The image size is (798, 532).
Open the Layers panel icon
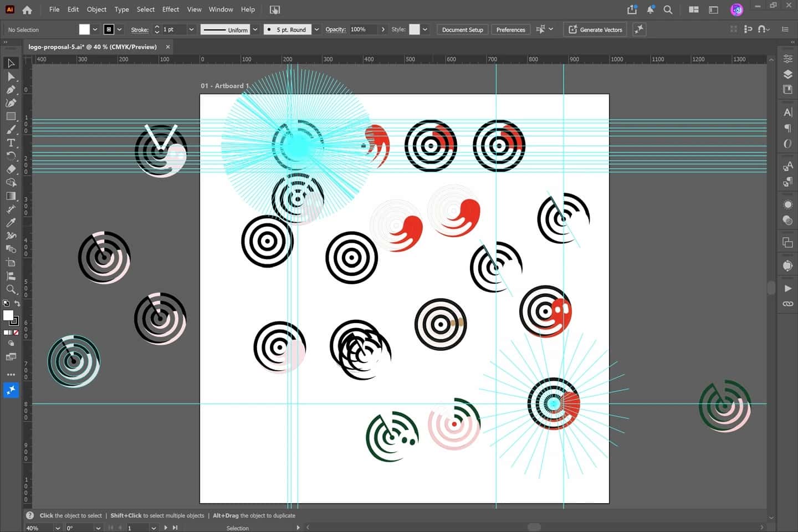(787, 74)
